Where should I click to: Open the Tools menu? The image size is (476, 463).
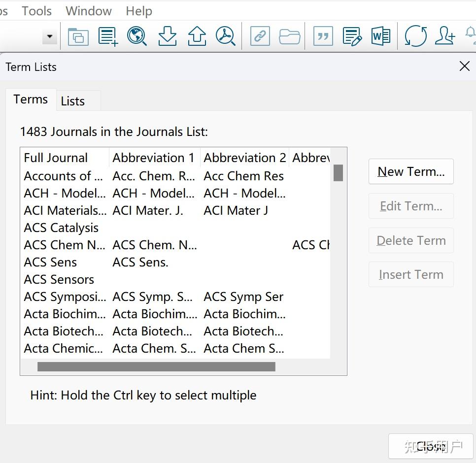pos(36,11)
